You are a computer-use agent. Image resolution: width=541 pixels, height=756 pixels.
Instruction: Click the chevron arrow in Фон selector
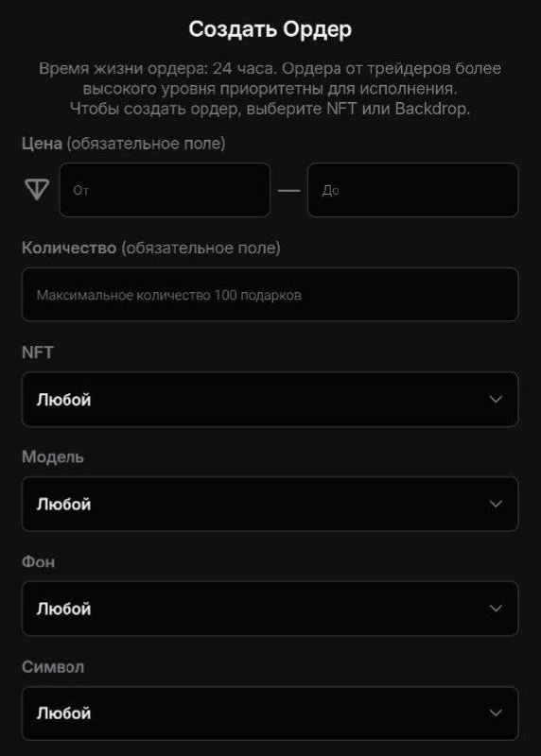pyautogui.click(x=496, y=609)
